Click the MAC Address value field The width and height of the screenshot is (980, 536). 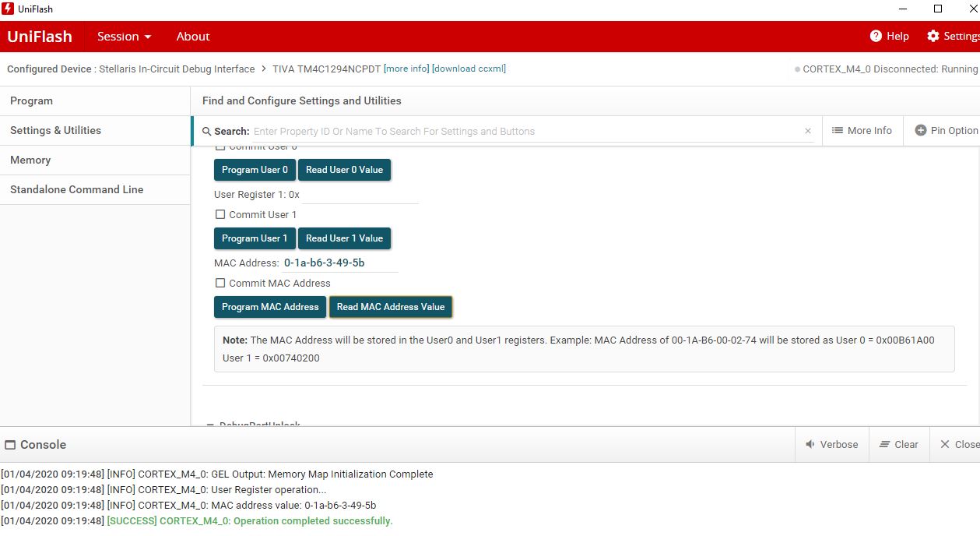(340, 263)
